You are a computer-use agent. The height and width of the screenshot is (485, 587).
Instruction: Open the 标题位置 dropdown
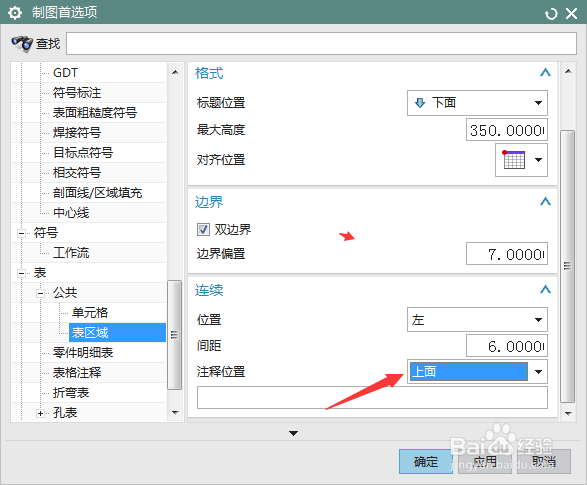pos(477,103)
